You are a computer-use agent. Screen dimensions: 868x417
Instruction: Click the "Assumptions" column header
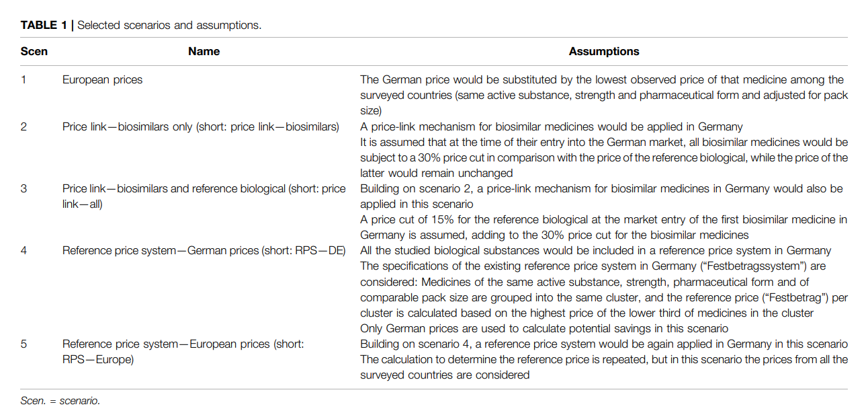pos(603,51)
